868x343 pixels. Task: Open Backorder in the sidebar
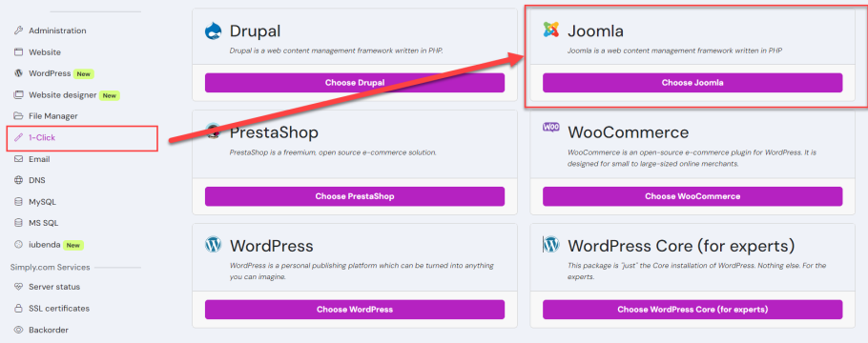coord(49,330)
